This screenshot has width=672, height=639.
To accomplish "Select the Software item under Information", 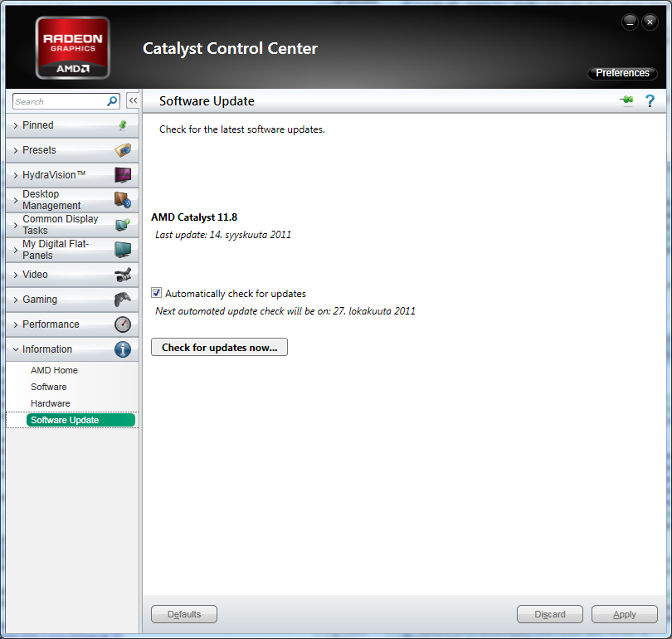I will point(48,387).
